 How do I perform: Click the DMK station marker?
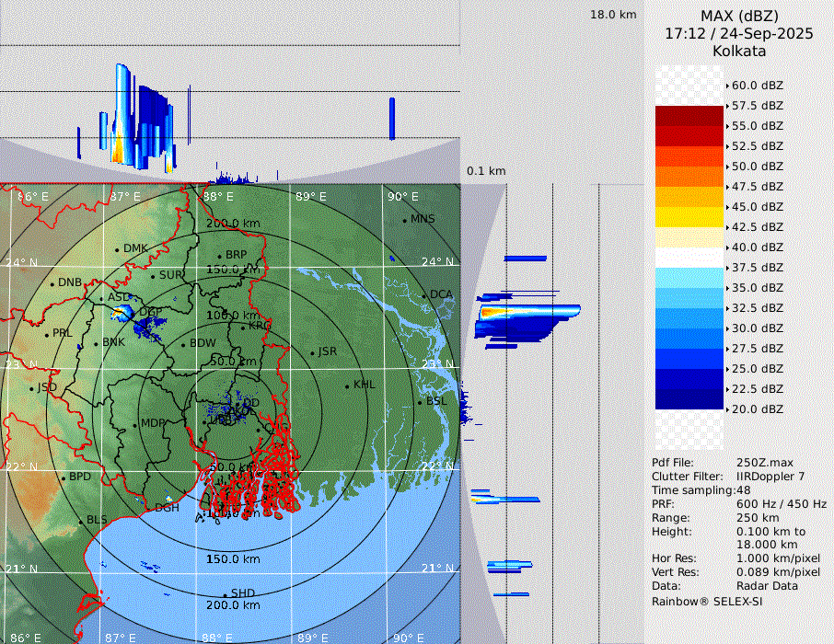pyautogui.click(x=117, y=249)
